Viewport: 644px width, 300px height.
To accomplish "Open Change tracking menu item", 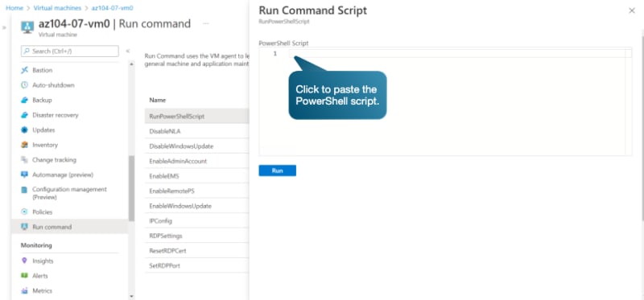I will click(x=54, y=160).
